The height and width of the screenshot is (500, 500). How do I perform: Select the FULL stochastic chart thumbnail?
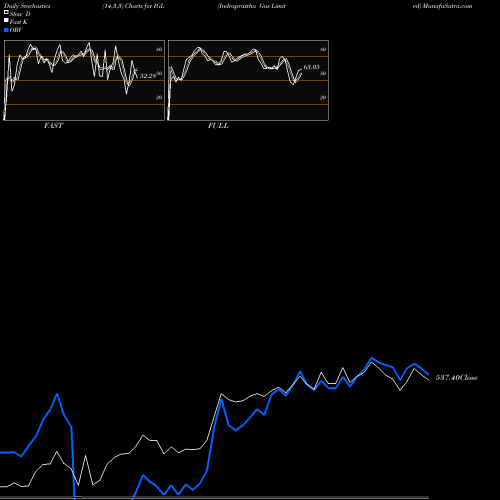248,80
